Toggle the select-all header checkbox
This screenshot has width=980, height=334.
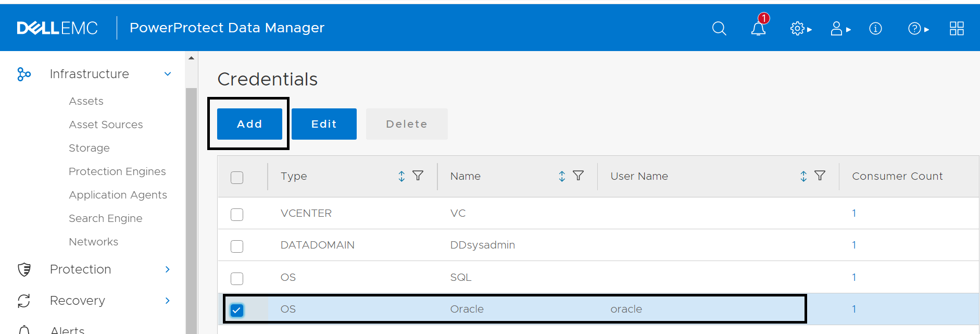coord(237,178)
